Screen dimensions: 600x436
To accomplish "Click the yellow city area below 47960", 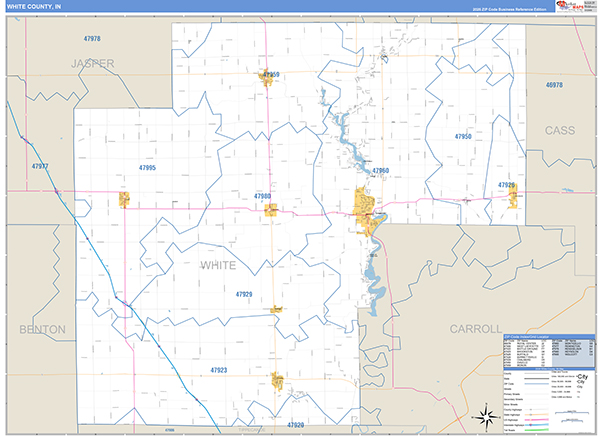I will [364, 210].
